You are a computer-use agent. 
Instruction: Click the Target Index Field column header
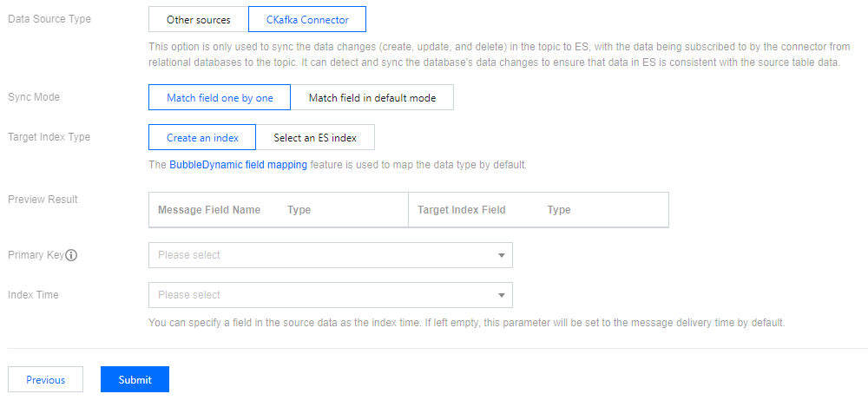pyautogui.click(x=461, y=210)
